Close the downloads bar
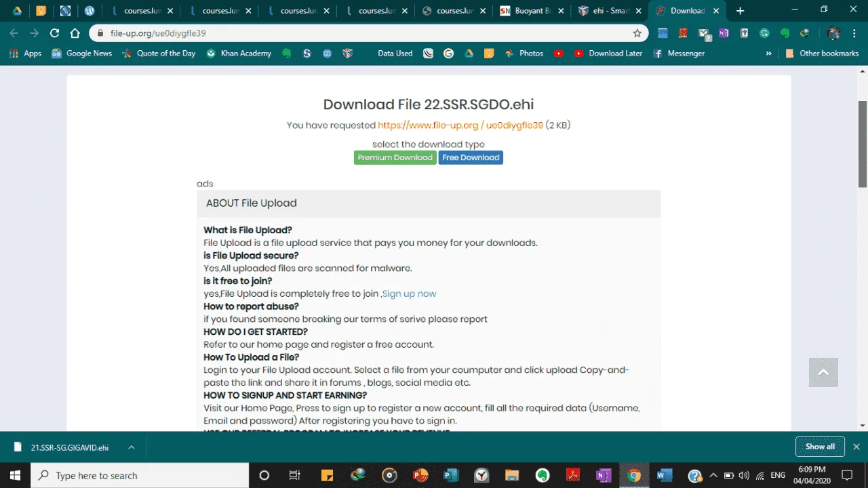Image resolution: width=868 pixels, height=488 pixels. tap(856, 447)
